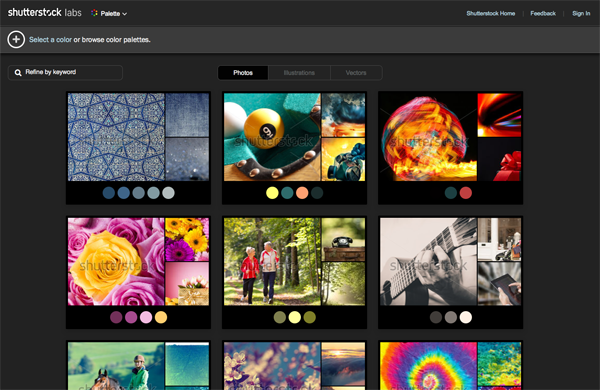The width and height of the screenshot is (600, 390).
Task: Pick the red swatch under fire sphere palette
Action: tap(466, 193)
